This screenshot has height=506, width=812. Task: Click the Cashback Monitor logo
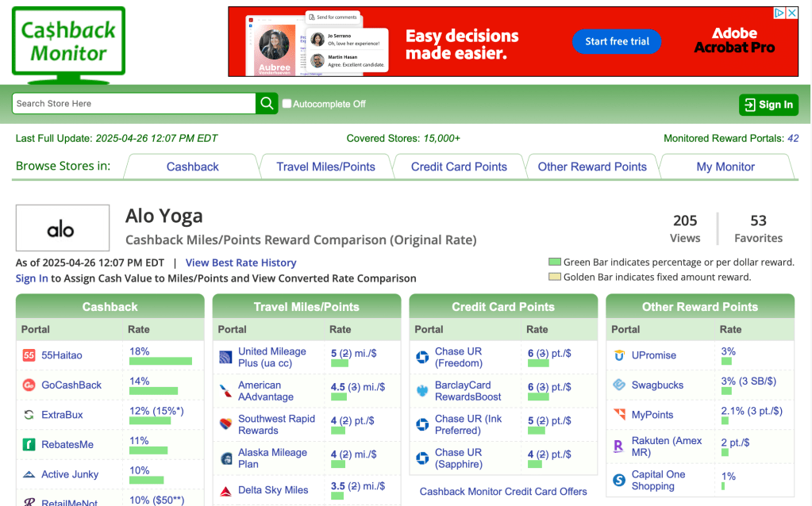point(68,43)
